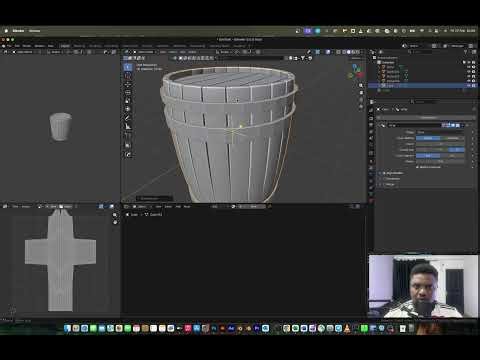The height and width of the screenshot is (360, 480).
Task: Select the Move tool in viewport toolbar
Action: [128, 84]
